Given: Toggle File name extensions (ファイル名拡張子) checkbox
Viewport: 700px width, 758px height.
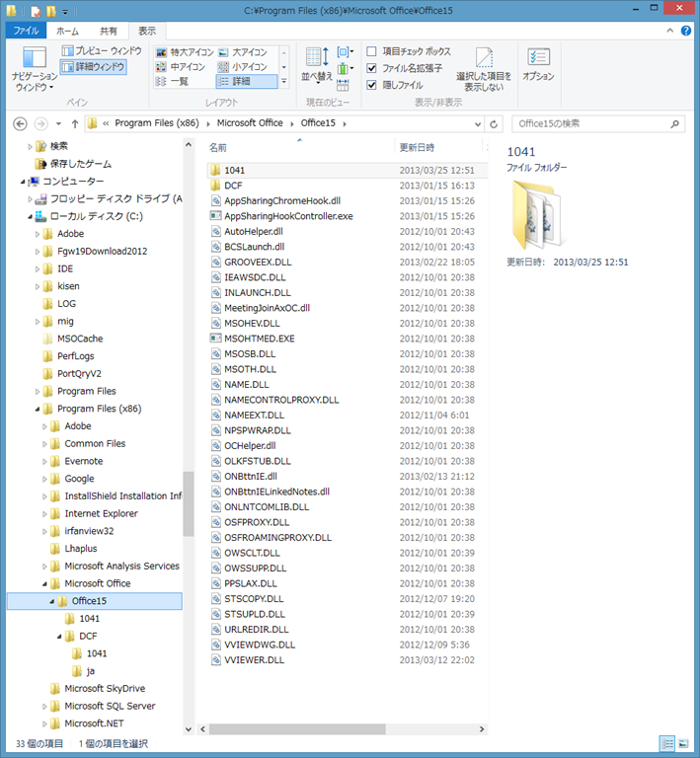Looking at the screenshot, I should (372, 68).
